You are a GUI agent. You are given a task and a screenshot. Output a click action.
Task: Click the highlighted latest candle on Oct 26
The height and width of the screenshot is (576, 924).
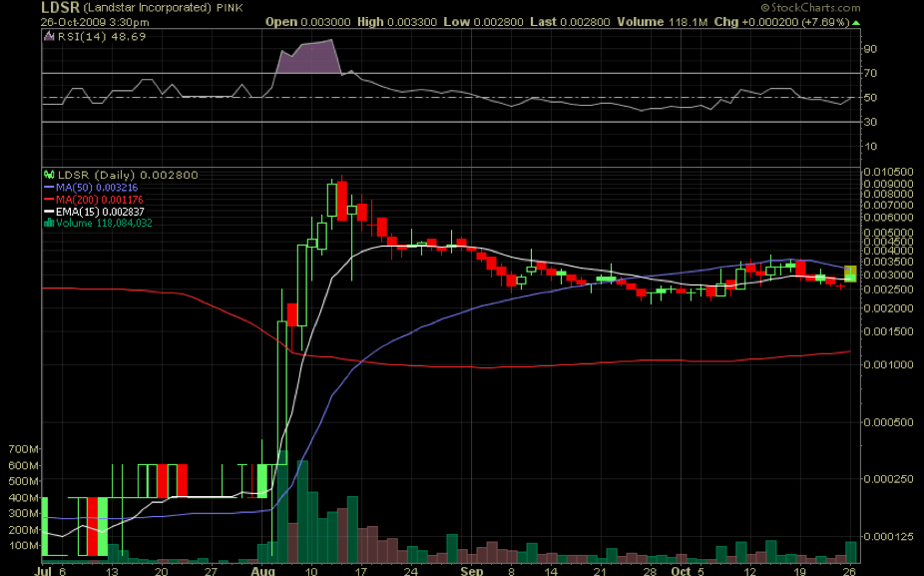tap(850, 274)
